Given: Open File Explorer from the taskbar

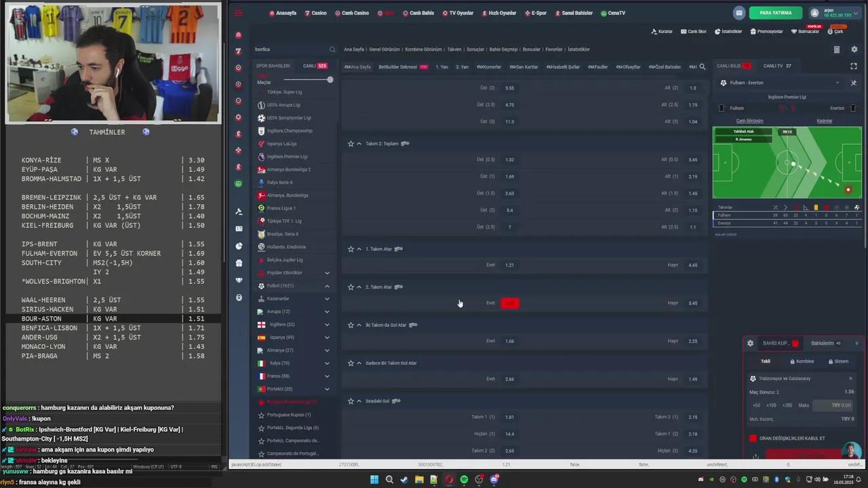Looking at the screenshot, I should [419, 479].
